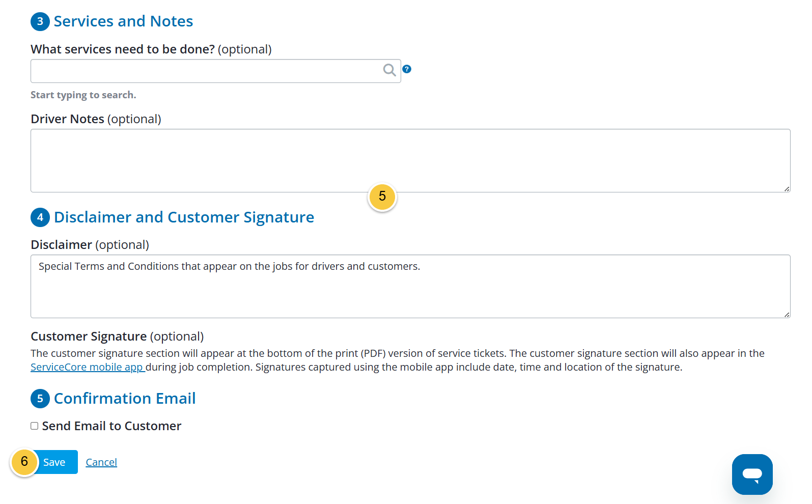Open the ServiceCore mobile app link
The height and width of the screenshot is (504, 812).
pos(88,367)
